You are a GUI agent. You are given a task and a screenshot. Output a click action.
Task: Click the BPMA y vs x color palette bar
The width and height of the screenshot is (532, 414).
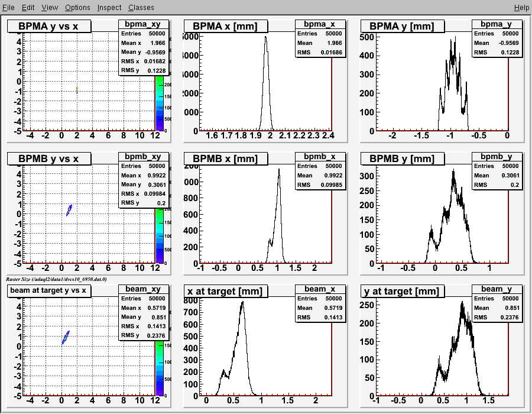click(160, 103)
